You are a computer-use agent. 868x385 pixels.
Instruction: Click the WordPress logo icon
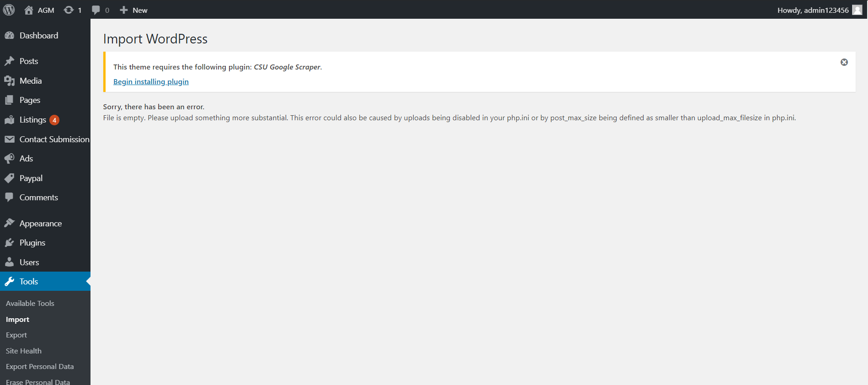point(9,10)
